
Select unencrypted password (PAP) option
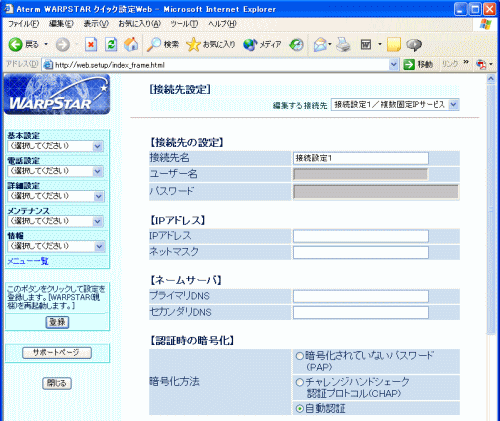300,356
